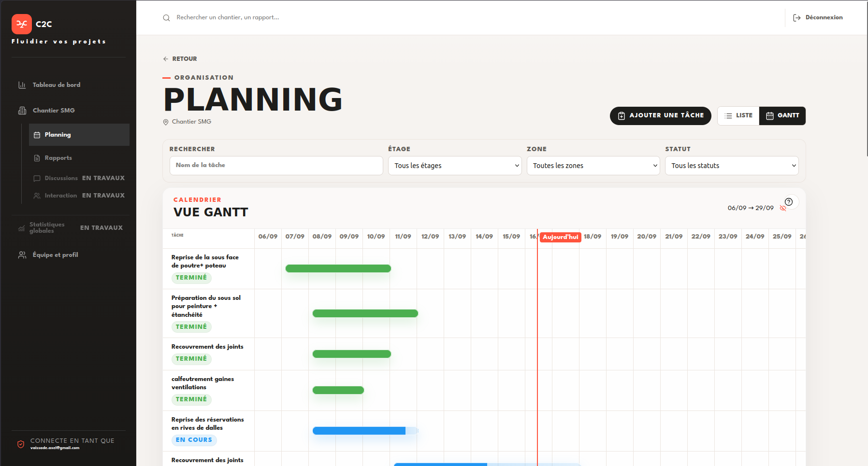The width and height of the screenshot is (868, 466).
Task: Open the Toutes les zones dropdown
Action: 593,166
